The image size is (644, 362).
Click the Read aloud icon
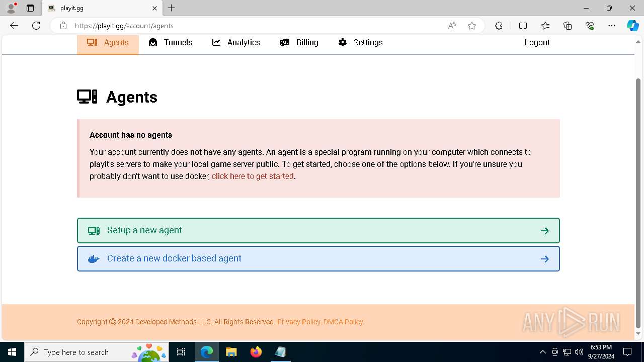tap(452, 26)
